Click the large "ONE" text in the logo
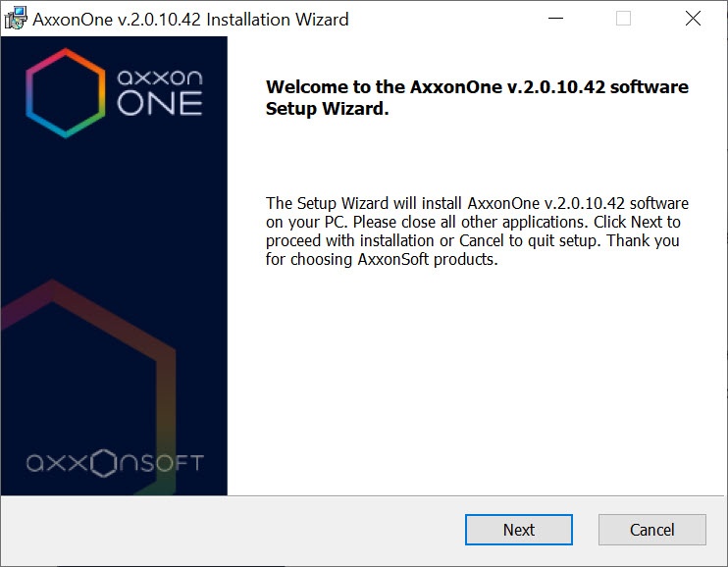Viewport: 728px width, 567px height. pyautogui.click(x=159, y=103)
